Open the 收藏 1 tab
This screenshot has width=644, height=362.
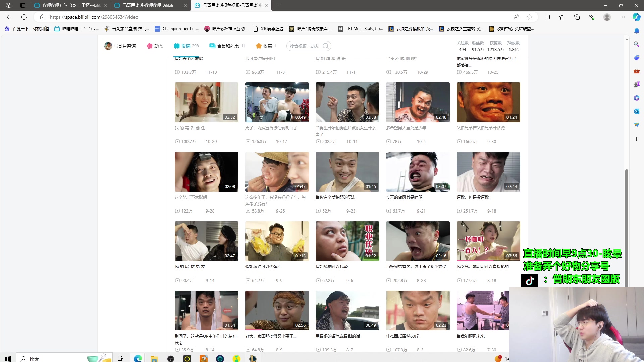pyautogui.click(x=266, y=46)
